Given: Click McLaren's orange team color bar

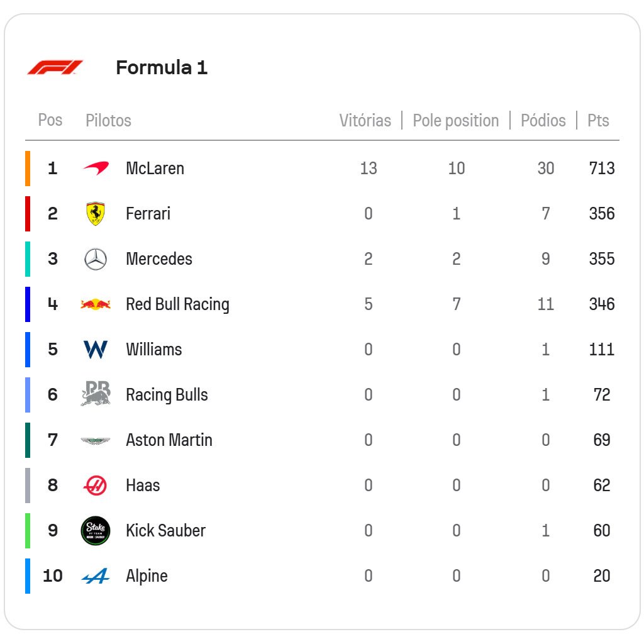Looking at the screenshot, I should click(x=28, y=169).
